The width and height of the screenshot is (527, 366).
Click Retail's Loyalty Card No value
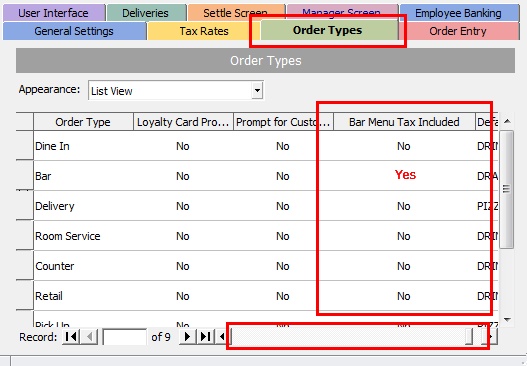pos(183,296)
